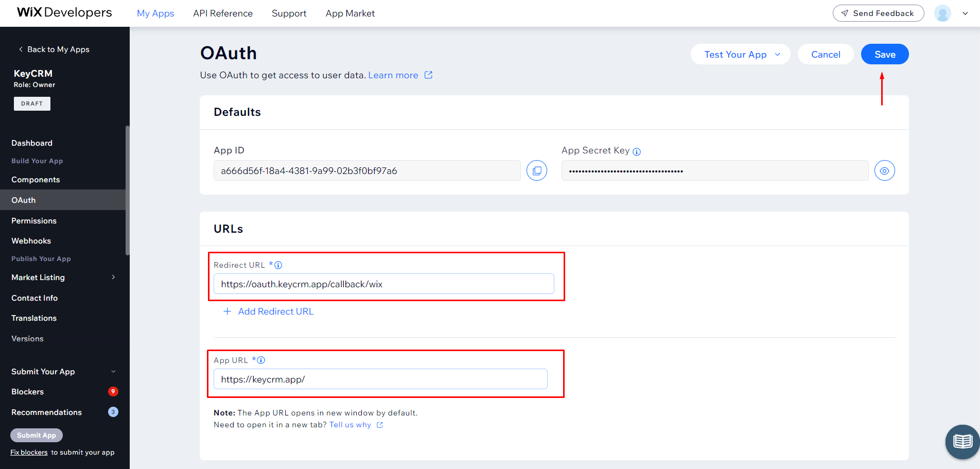Screen dimensions: 980x469
Task: Open info tooltip beside Redirect URL label
Action: 278,265
